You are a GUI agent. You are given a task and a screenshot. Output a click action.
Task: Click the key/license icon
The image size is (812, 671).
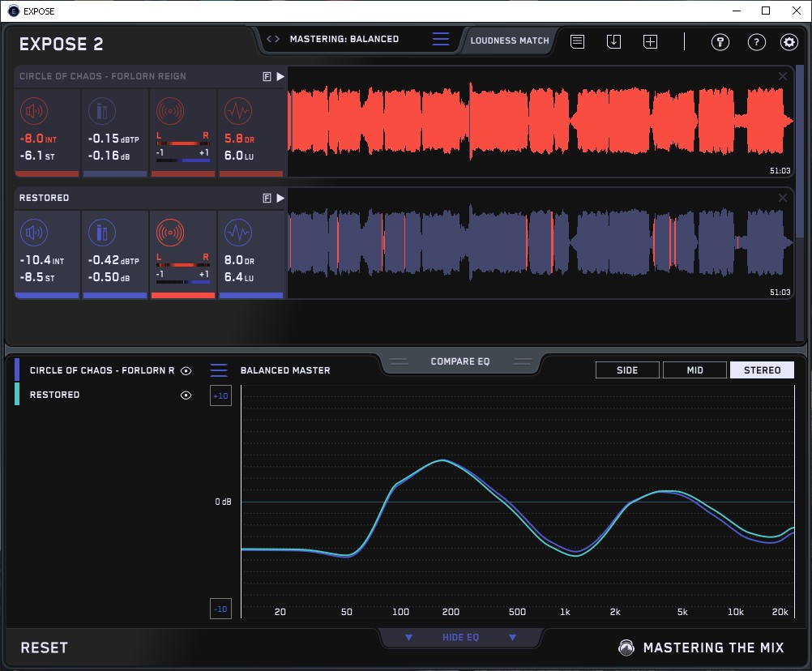click(720, 42)
